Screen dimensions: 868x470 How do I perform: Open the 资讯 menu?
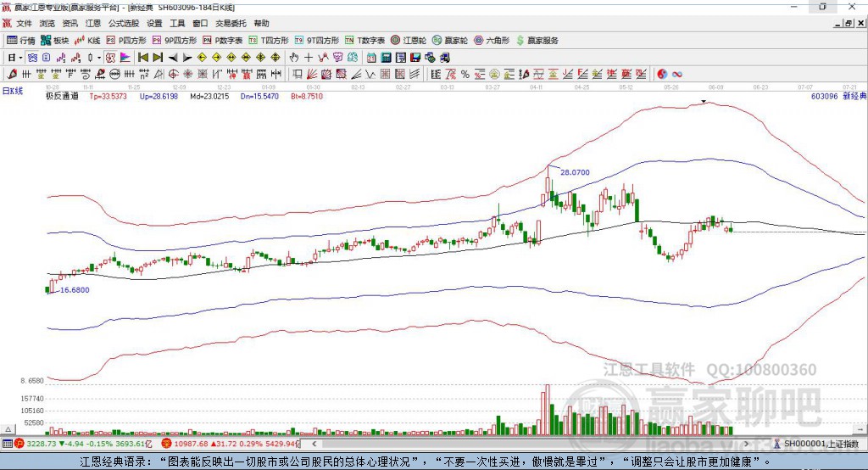(70, 23)
